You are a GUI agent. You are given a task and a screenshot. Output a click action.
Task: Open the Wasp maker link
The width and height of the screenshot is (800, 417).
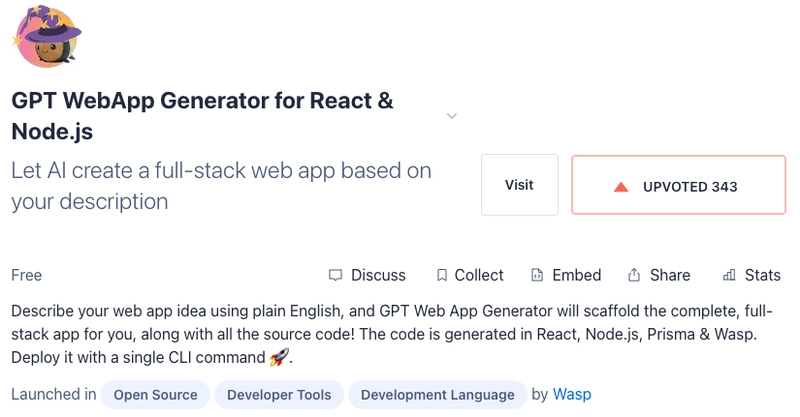(x=572, y=394)
